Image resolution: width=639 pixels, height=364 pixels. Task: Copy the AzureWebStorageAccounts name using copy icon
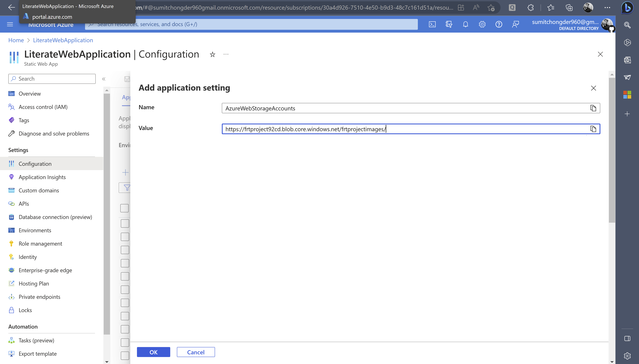coord(593,108)
